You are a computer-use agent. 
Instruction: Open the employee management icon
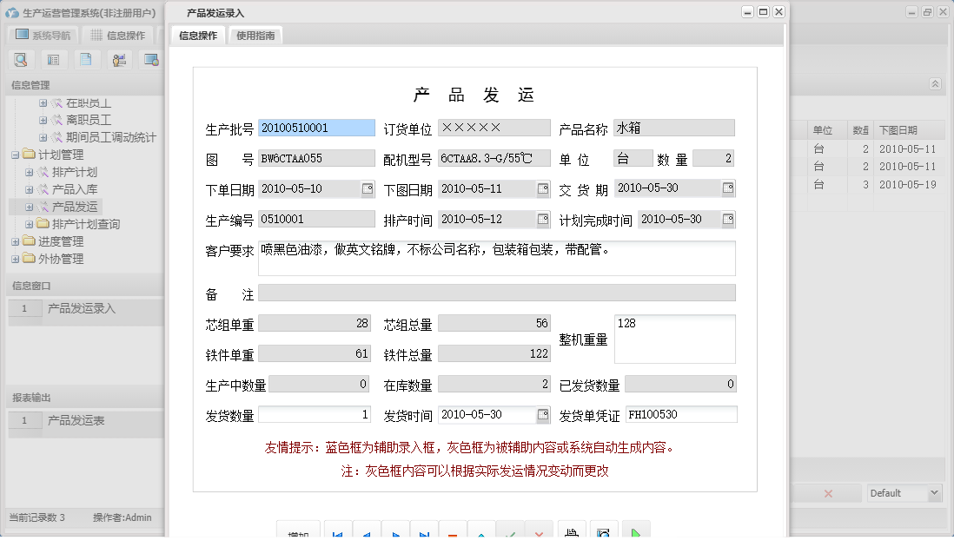(119, 59)
